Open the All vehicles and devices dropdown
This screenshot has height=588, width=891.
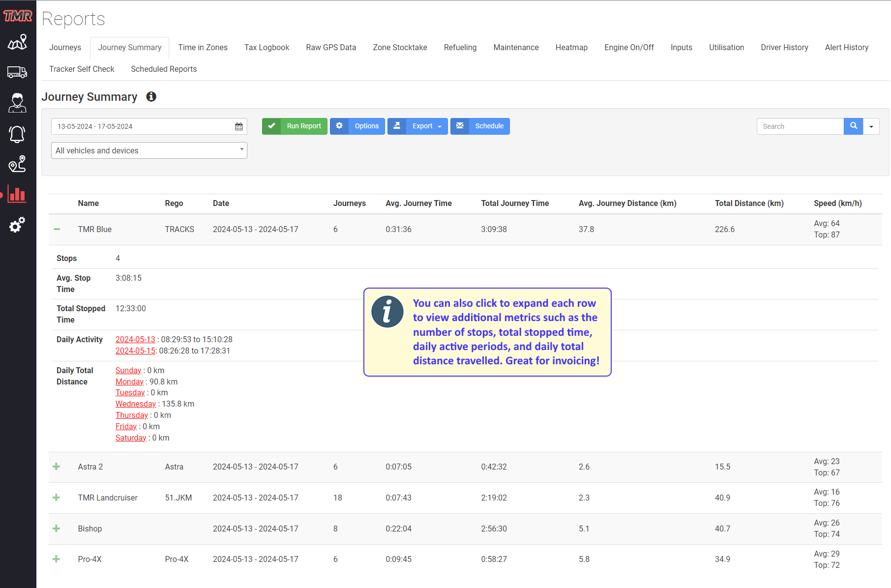(149, 150)
